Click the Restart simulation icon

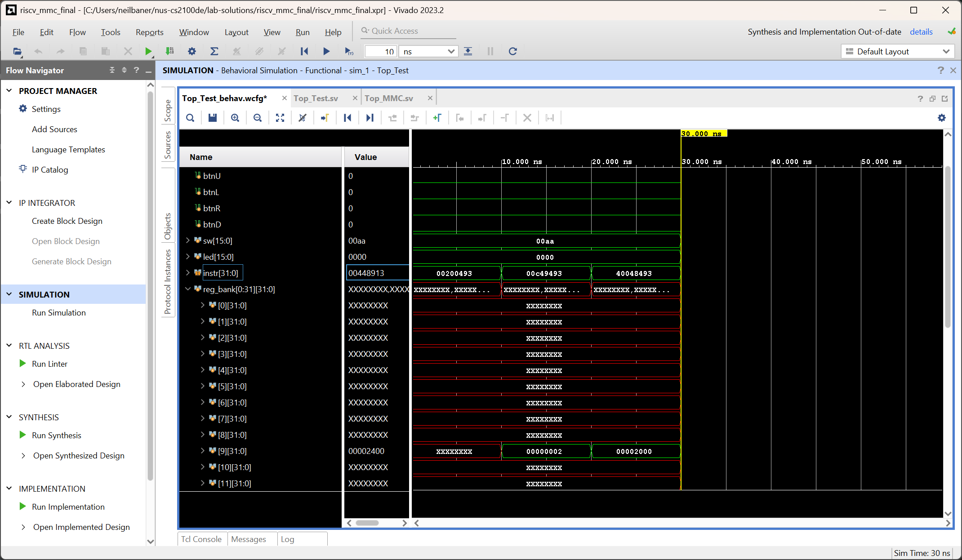click(x=304, y=51)
